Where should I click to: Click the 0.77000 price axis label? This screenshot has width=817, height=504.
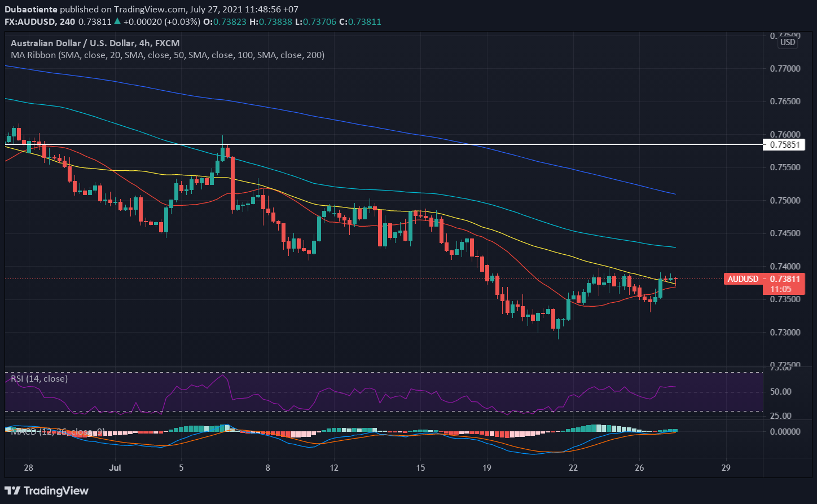[785, 68]
